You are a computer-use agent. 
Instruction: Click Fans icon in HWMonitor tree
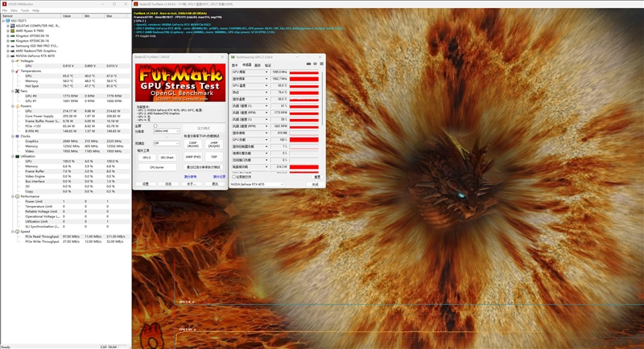click(17, 91)
